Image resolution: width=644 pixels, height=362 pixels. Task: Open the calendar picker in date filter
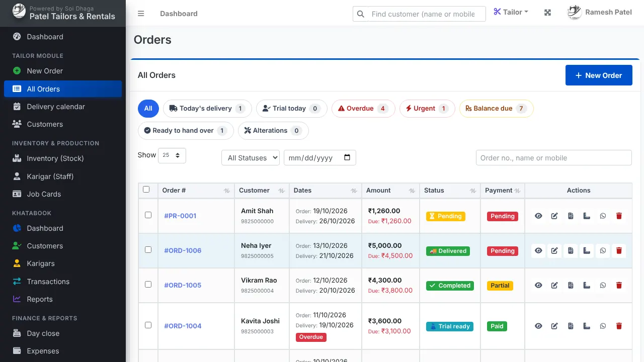click(x=347, y=158)
